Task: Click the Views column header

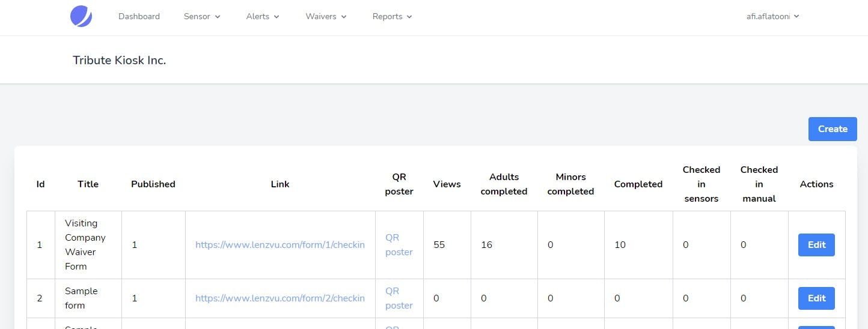Action: point(447,184)
